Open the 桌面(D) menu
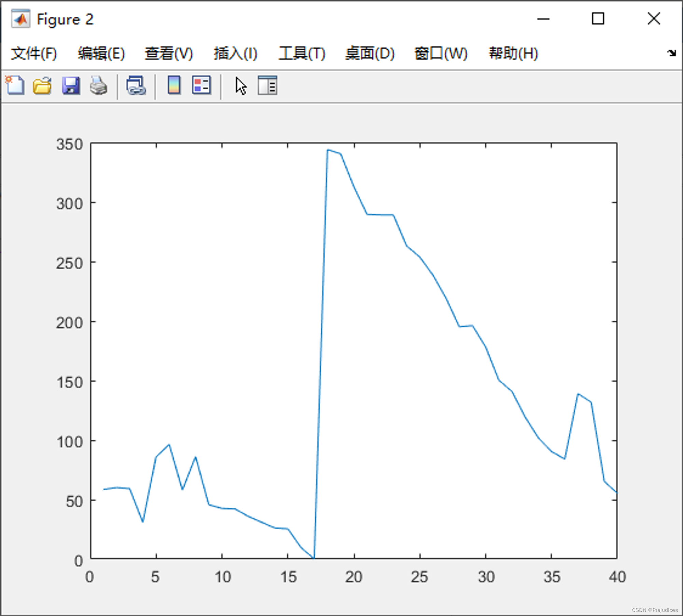Screen dimensions: 683x616 coord(370,54)
